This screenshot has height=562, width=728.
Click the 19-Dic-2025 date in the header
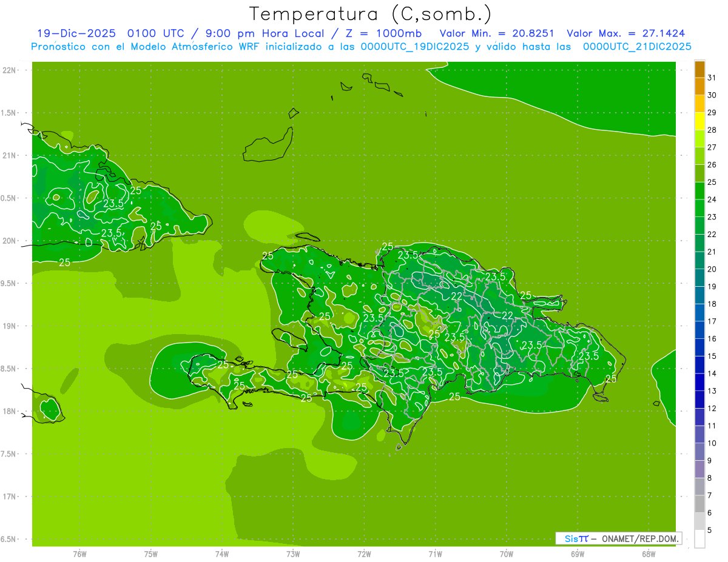click(72, 34)
